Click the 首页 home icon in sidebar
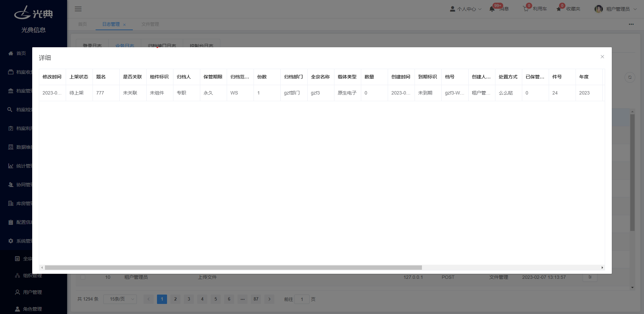Screen dimensions: 644x314 tap(11, 53)
